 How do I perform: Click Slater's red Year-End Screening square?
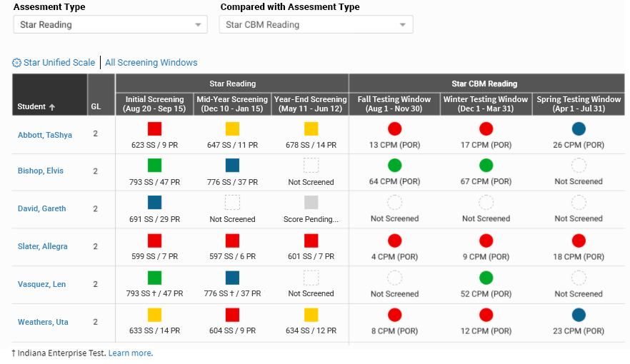click(x=311, y=241)
